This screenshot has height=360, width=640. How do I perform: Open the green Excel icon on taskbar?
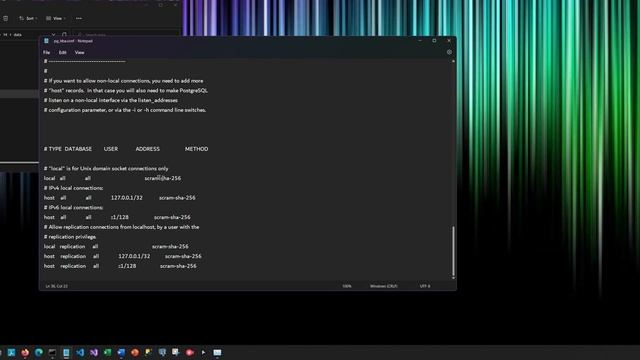click(107, 352)
